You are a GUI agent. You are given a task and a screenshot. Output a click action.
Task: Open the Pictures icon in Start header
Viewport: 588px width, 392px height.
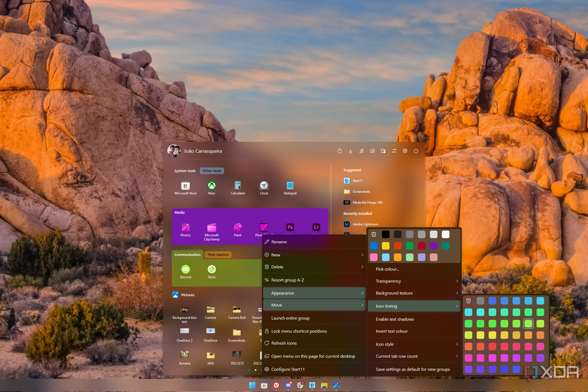click(372, 151)
